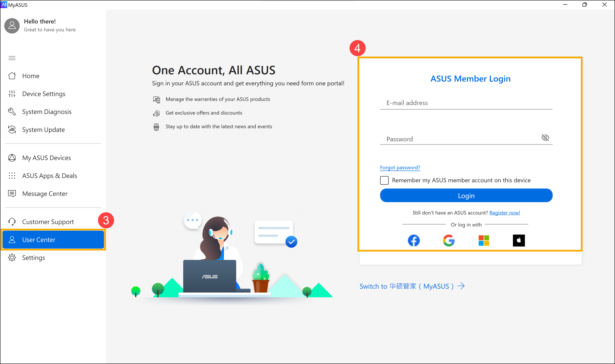Click the Hello there! greeting text
Image resolution: width=615 pixels, height=364 pixels.
click(40, 21)
